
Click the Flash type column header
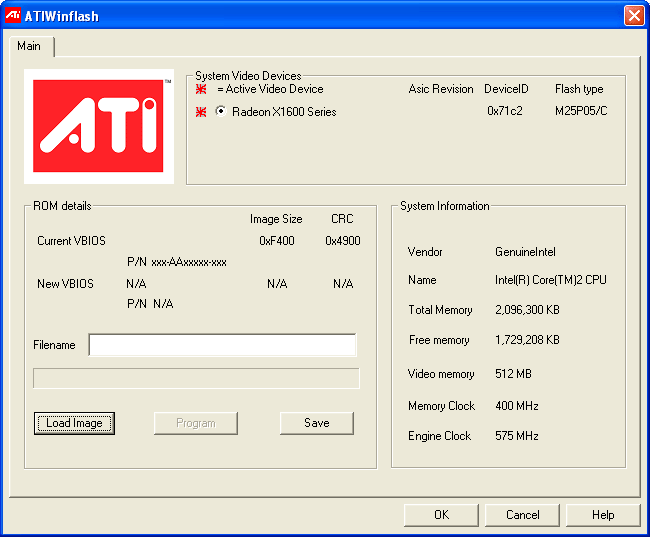(x=579, y=90)
